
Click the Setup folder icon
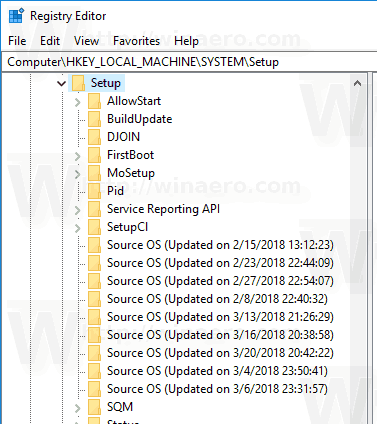click(x=78, y=83)
